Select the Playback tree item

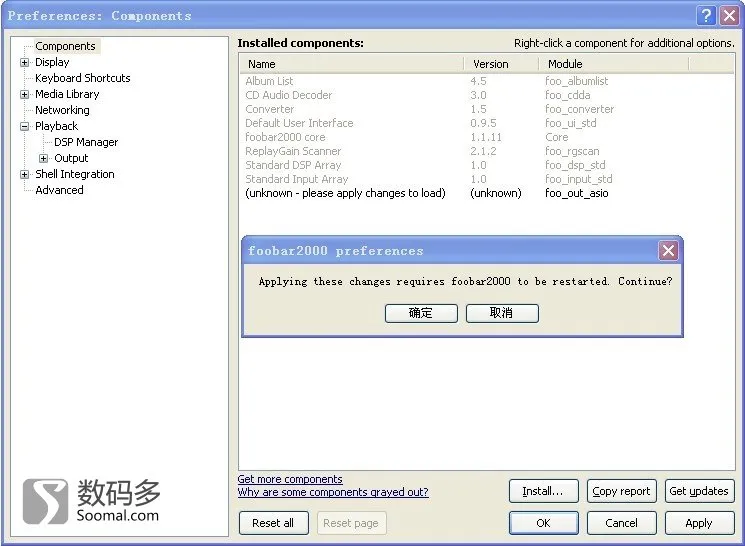[x=57, y=126]
